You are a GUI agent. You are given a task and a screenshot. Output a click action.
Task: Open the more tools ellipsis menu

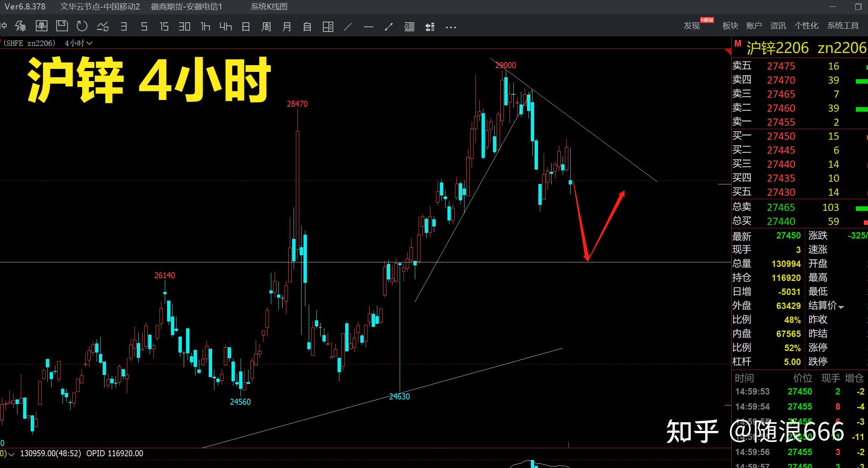click(451, 27)
